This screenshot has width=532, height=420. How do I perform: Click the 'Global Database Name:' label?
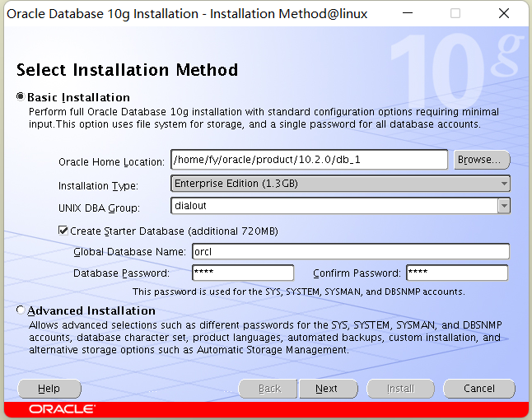pos(129,252)
